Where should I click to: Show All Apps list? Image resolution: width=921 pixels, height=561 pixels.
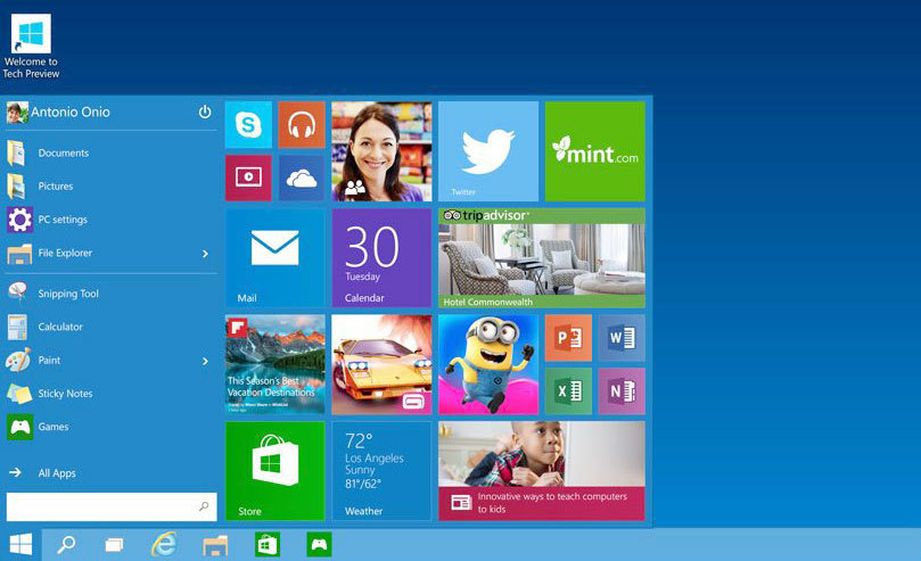click(56, 473)
